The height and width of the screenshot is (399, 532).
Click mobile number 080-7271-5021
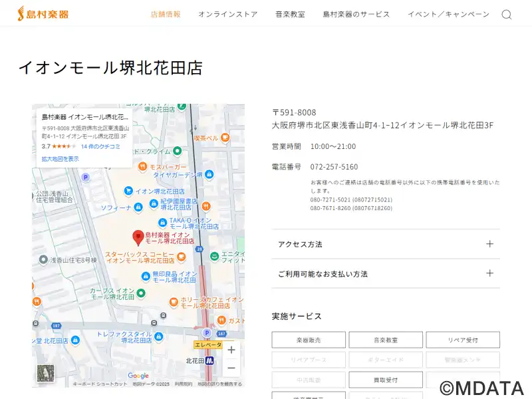point(330,200)
